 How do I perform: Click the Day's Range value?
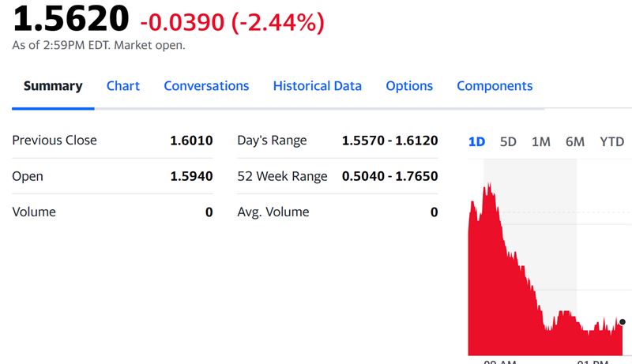coord(389,141)
